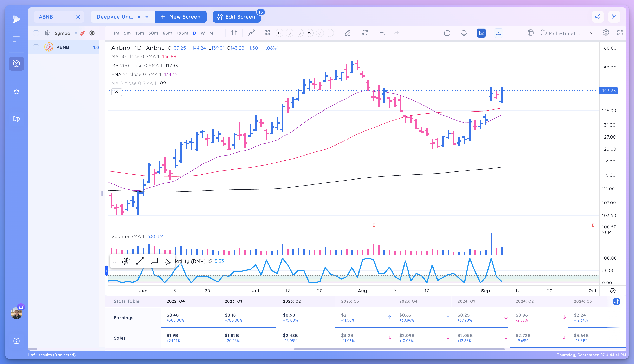Open the alerts bell icon
This screenshot has width=634, height=364.
pos(464,33)
